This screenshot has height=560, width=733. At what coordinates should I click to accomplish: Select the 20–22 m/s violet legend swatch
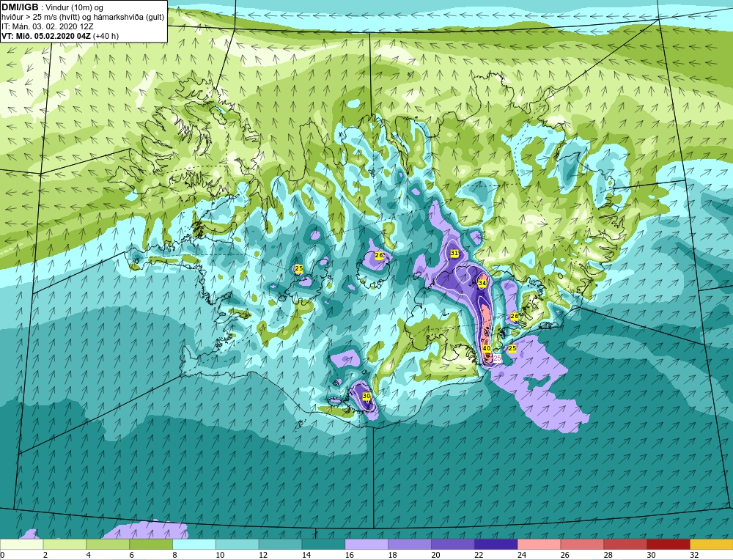pyautogui.click(x=452, y=545)
